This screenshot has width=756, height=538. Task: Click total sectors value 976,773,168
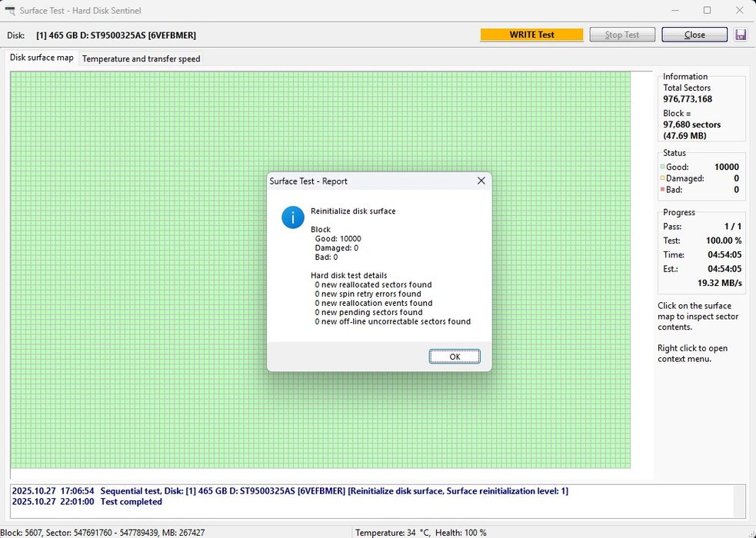pos(688,98)
